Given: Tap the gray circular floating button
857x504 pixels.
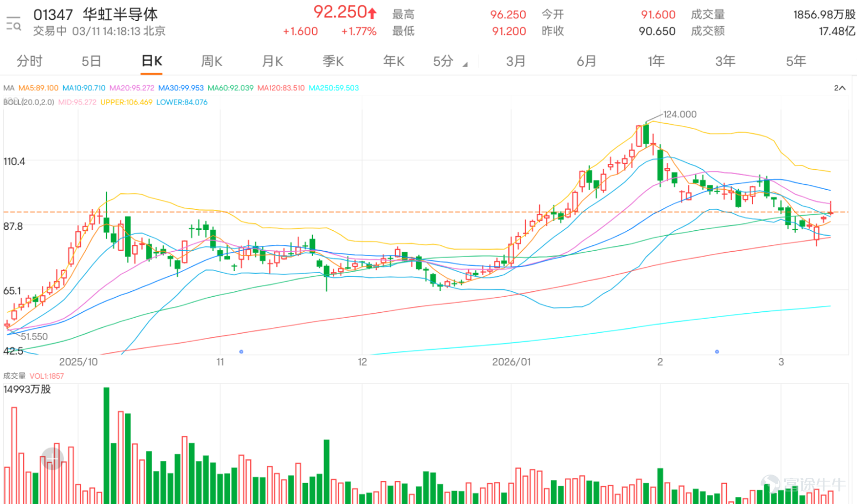Looking at the screenshot, I should pyautogui.click(x=52, y=458).
